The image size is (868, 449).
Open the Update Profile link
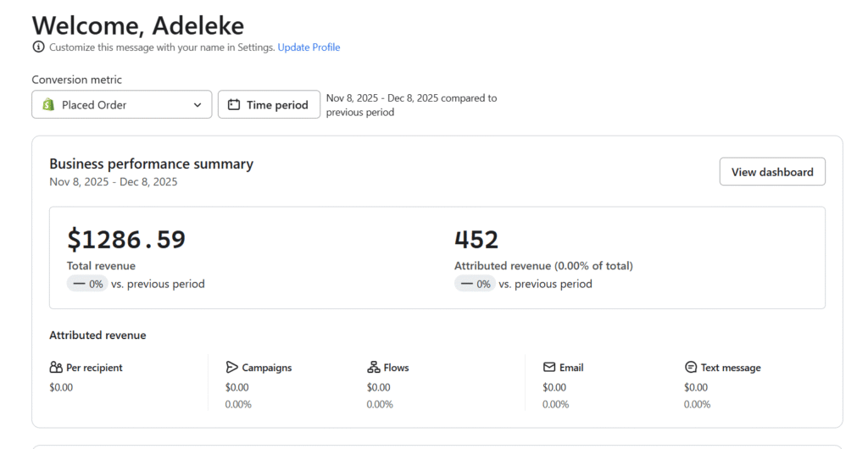coord(309,47)
